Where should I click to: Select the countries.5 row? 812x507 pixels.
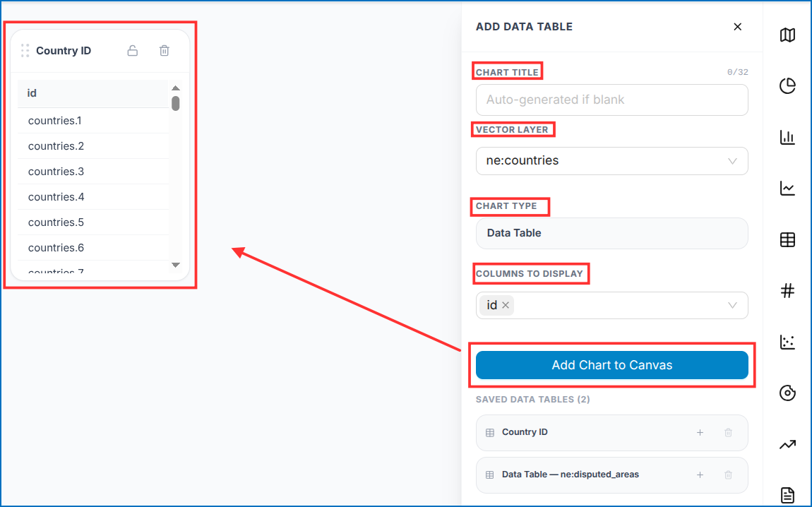click(x=93, y=222)
